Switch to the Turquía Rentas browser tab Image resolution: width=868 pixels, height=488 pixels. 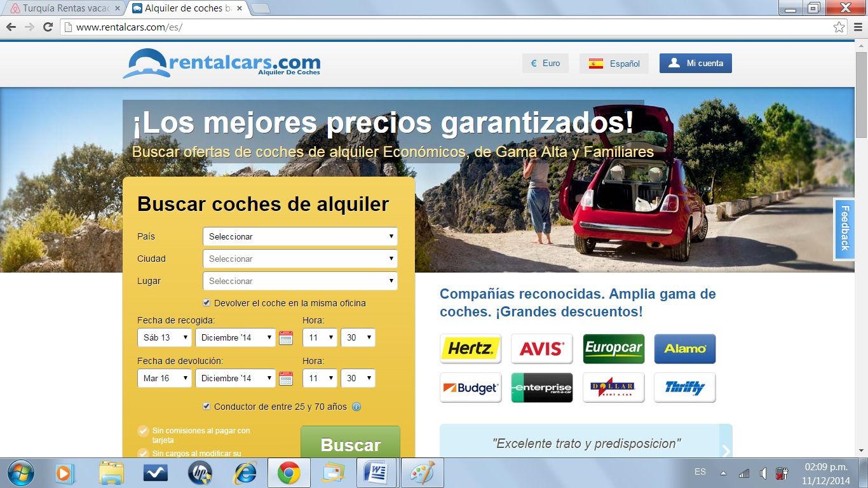tap(64, 9)
